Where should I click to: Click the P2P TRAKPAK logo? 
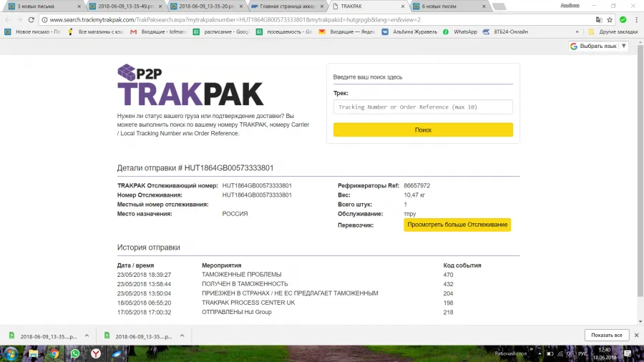coord(190,85)
